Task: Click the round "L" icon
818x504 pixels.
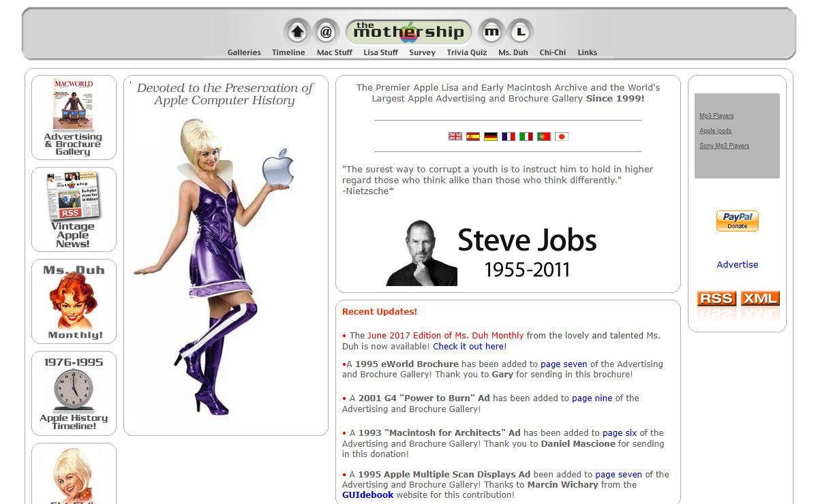Action: coord(521,31)
